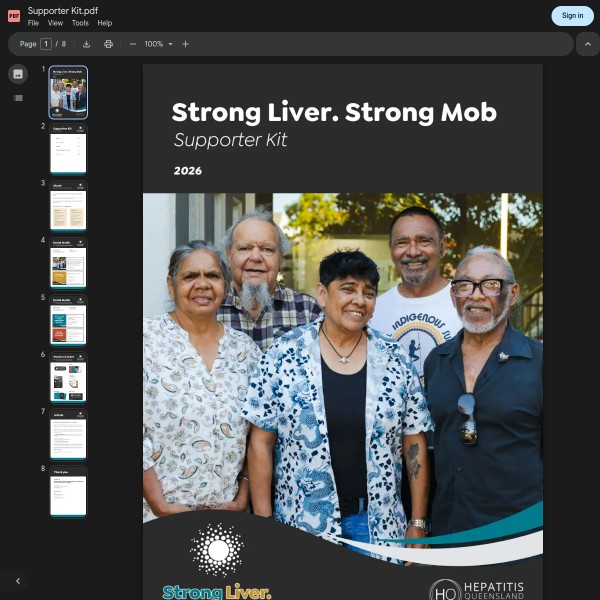Select the page 2 thumbnail
600x600 pixels.
(68, 150)
